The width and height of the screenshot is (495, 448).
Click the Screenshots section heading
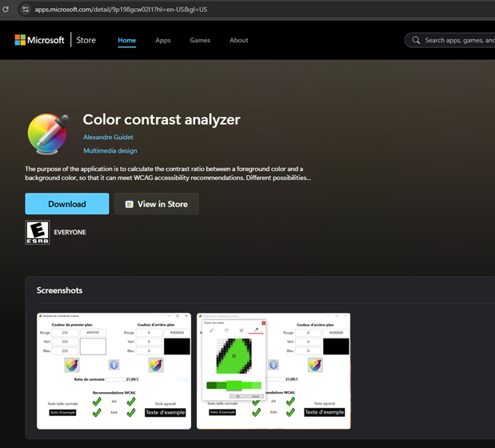[59, 290]
